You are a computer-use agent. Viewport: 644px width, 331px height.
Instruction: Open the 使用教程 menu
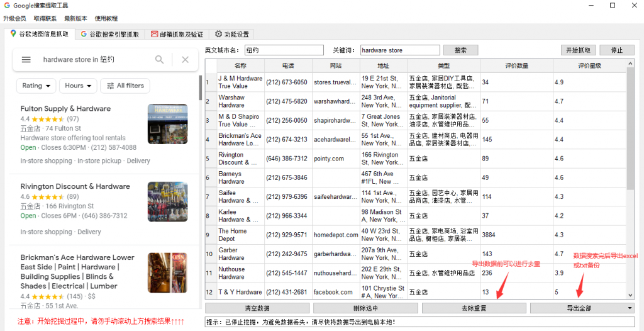click(x=106, y=18)
